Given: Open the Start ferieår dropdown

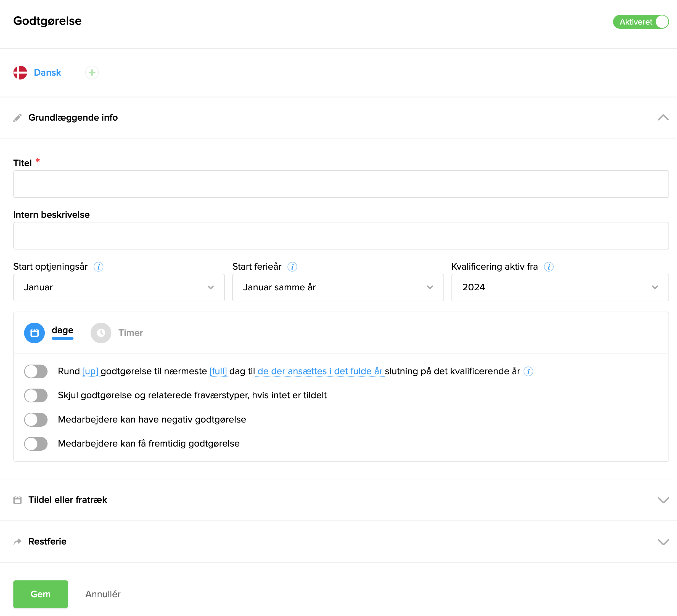Looking at the screenshot, I should click(338, 287).
